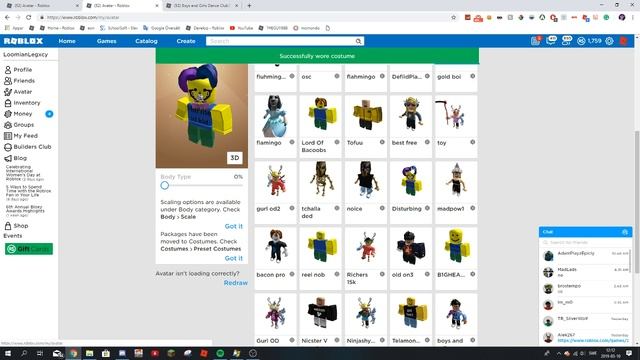Wear the noice costume
The width and height of the screenshot is (640, 360).
[365, 183]
